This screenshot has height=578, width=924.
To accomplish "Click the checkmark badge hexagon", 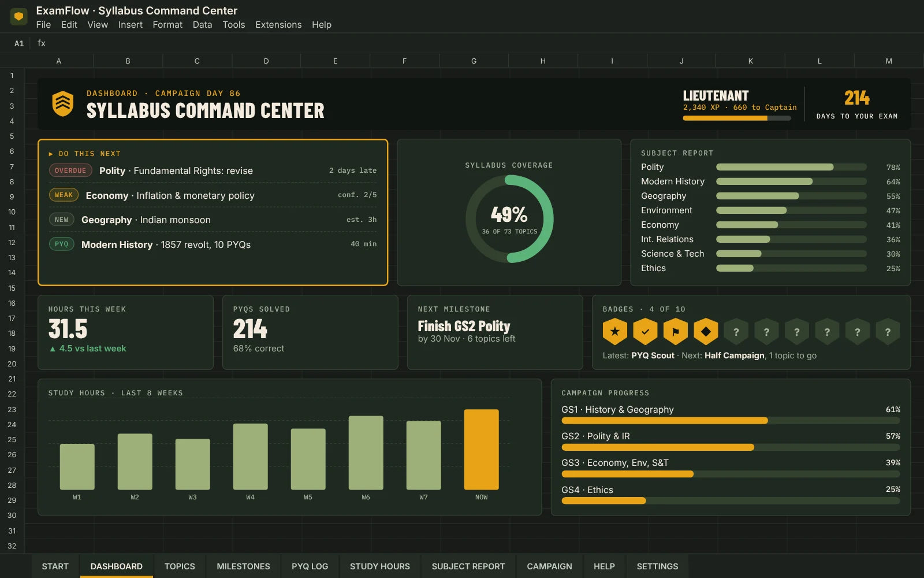I will tap(645, 332).
